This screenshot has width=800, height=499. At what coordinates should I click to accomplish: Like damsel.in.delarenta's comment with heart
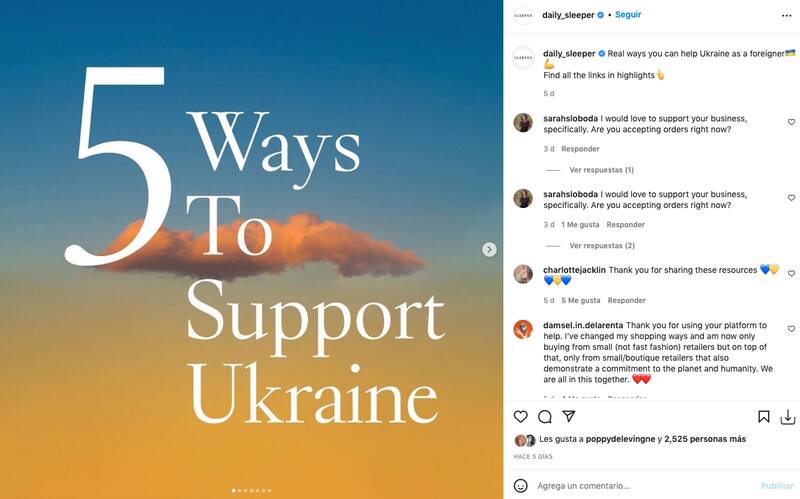[x=791, y=329]
